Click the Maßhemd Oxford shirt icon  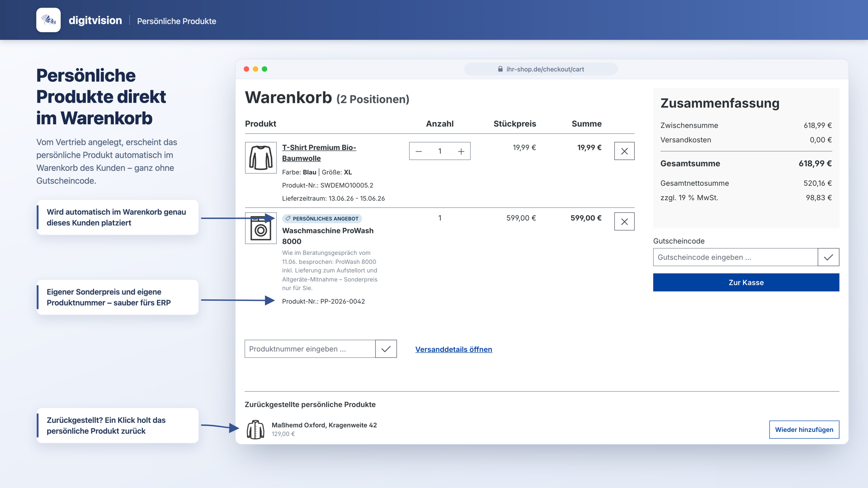255,429
